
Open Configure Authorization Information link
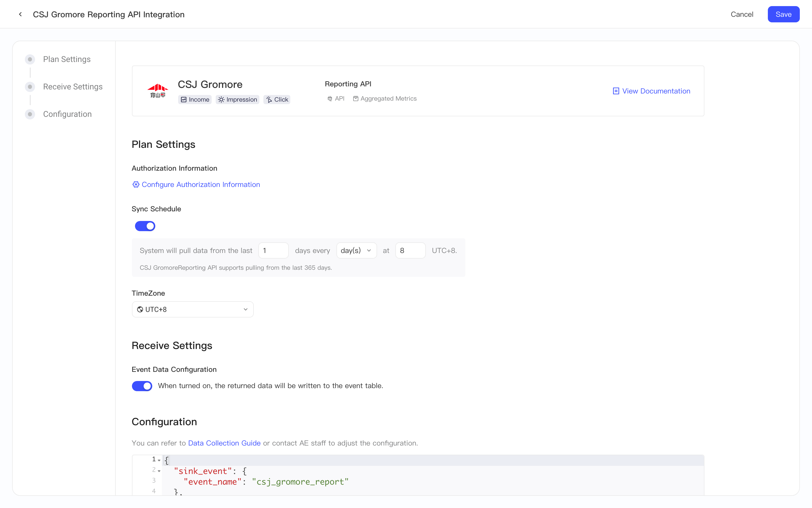196,184
